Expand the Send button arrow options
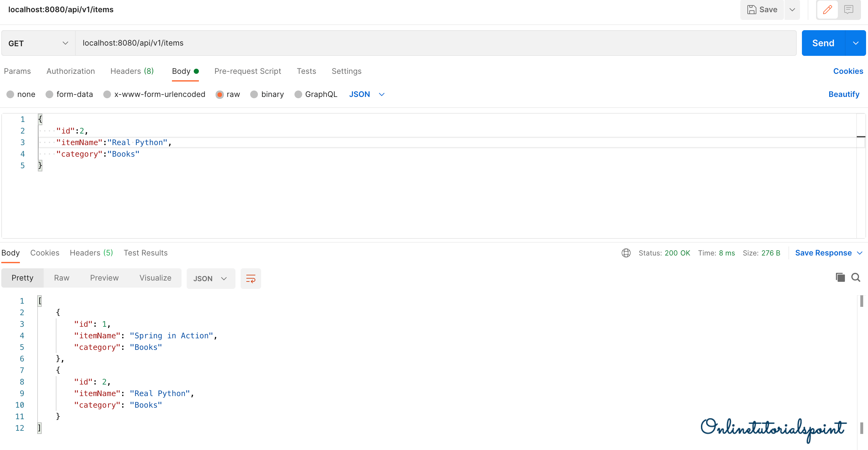Screen dimensions: 868x450 [855, 43]
